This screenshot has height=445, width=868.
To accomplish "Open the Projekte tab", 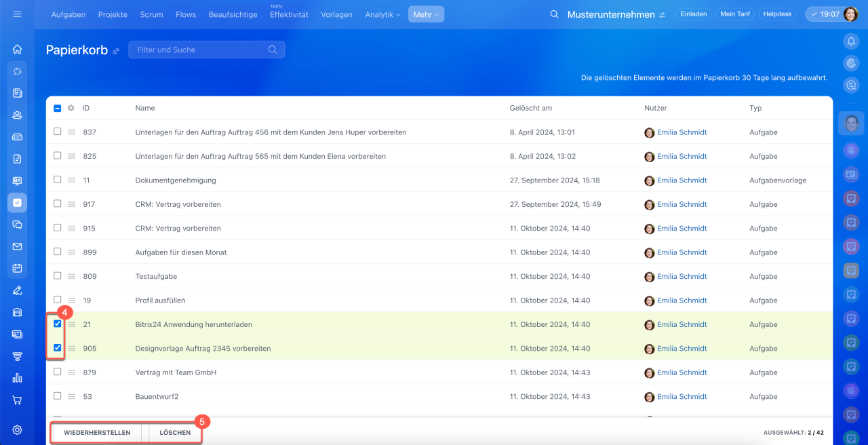I will [x=113, y=14].
